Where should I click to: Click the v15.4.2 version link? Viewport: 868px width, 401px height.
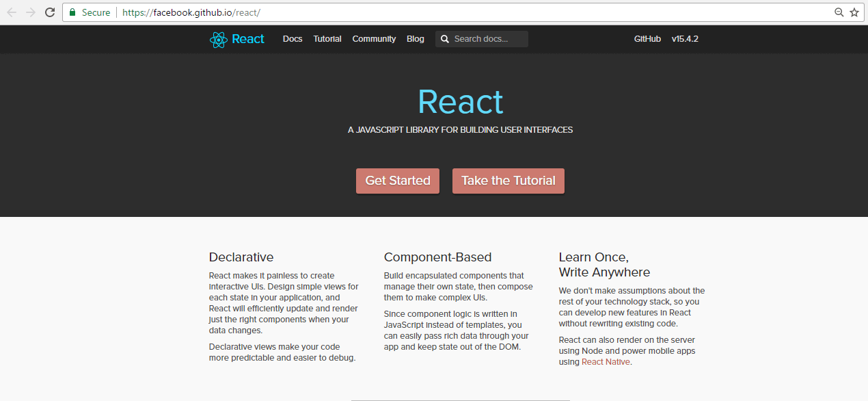coord(685,39)
